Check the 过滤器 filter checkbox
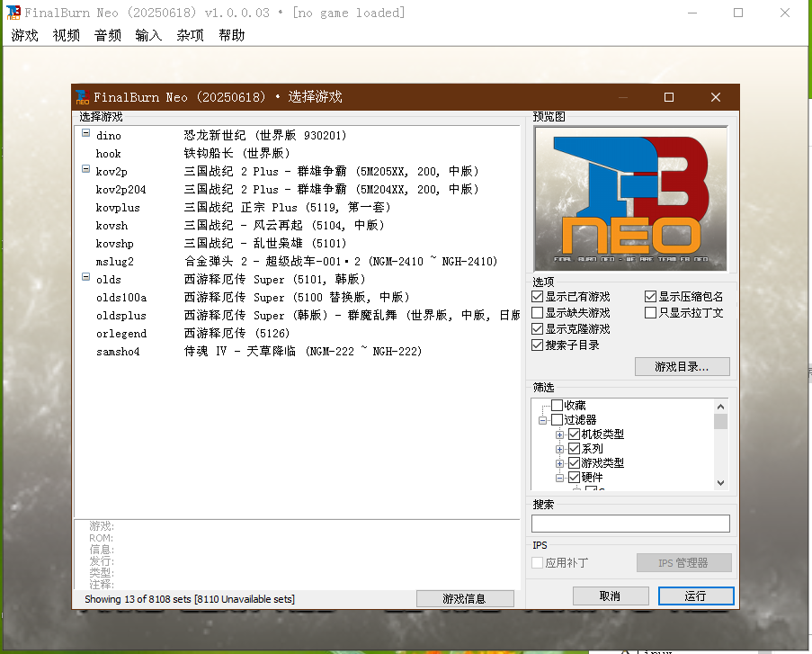Screen dimensions: 812x654 coord(557,420)
